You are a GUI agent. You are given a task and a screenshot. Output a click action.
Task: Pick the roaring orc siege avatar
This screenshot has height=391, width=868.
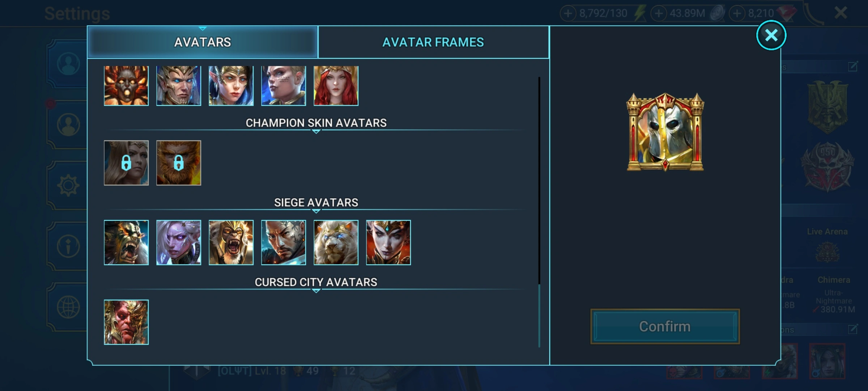(x=126, y=243)
